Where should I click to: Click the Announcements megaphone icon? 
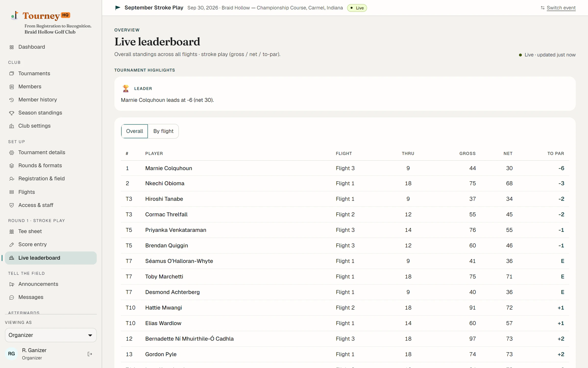point(12,284)
